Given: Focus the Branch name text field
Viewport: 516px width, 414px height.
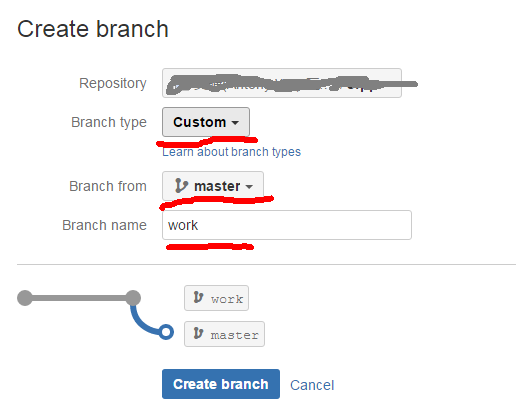Looking at the screenshot, I should point(287,225).
